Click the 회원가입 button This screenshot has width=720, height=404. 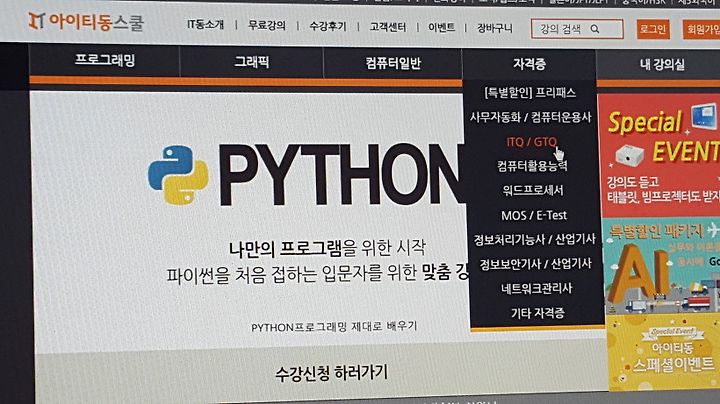click(x=702, y=30)
